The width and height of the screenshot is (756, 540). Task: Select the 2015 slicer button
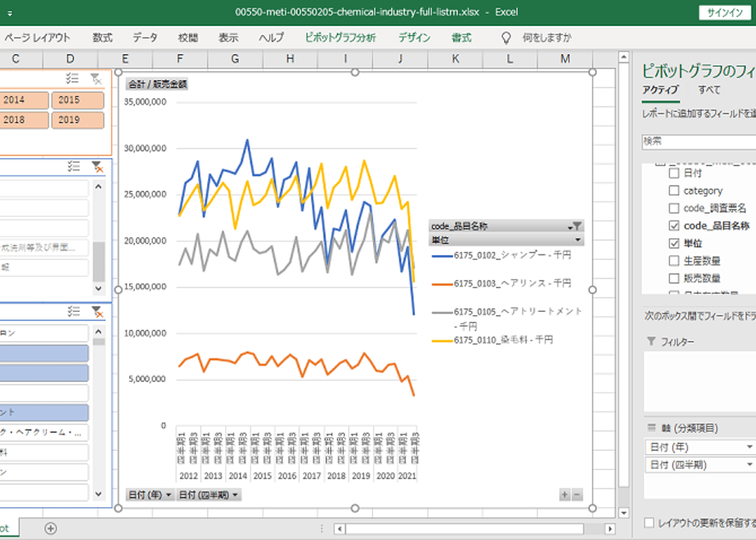(78, 100)
